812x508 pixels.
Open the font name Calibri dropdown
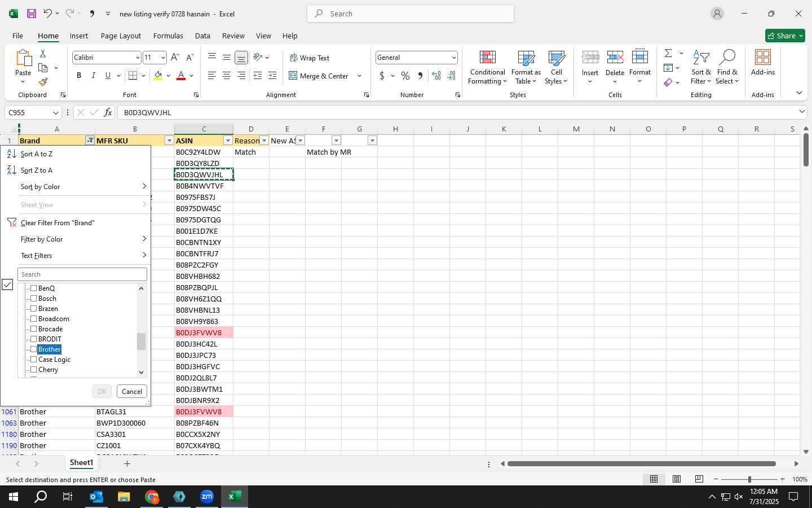pos(137,58)
